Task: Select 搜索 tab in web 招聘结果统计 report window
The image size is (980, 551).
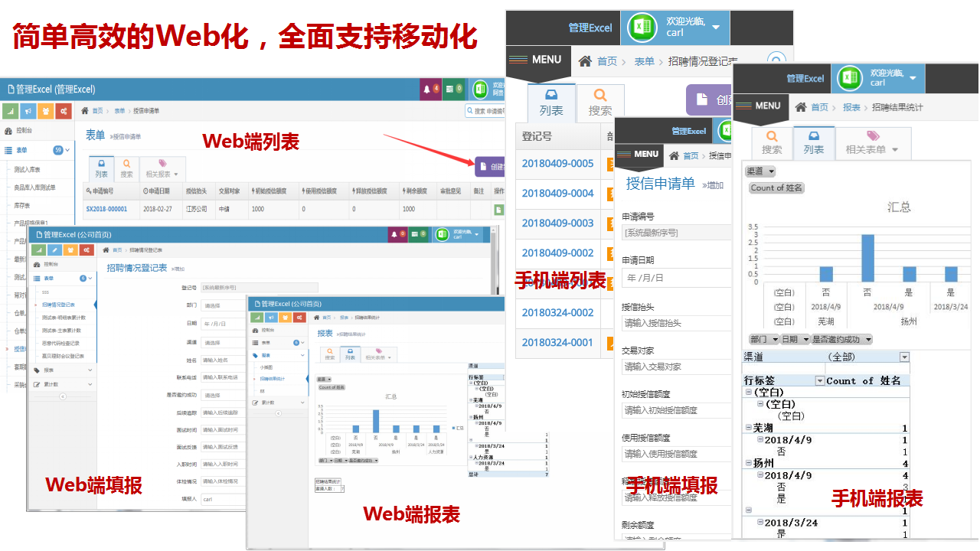Action: click(x=330, y=354)
